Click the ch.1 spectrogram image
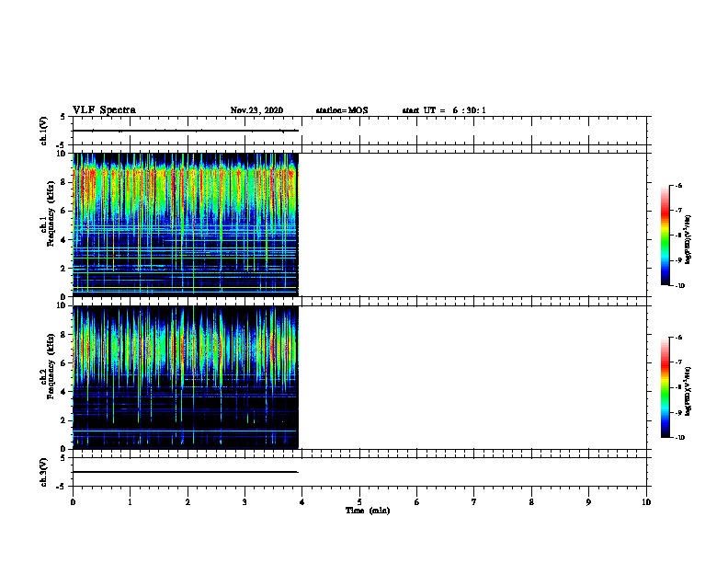Viewport: 728px width, 563px height. (186, 224)
